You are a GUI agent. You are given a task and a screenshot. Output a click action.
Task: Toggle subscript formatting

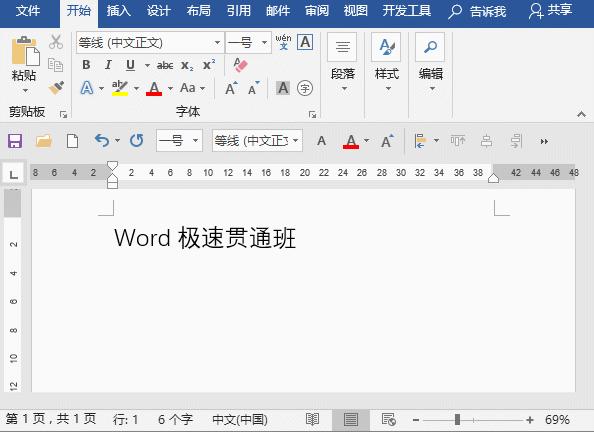pyautogui.click(x=187, y=66)
